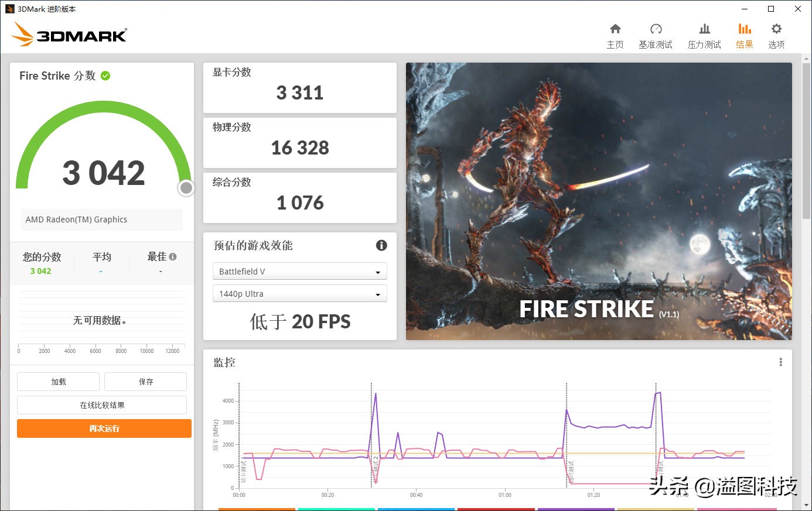Click the 物理分数 16 328 score card
The width and height of the screenshot is (812, 511).
(x=299, y=143)
